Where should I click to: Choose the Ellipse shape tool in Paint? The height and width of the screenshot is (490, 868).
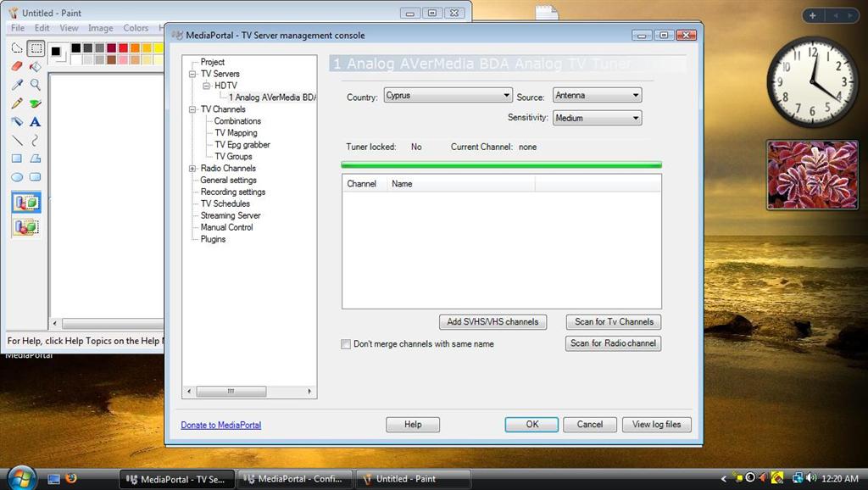pyautogui.click(x=17, y=177)
